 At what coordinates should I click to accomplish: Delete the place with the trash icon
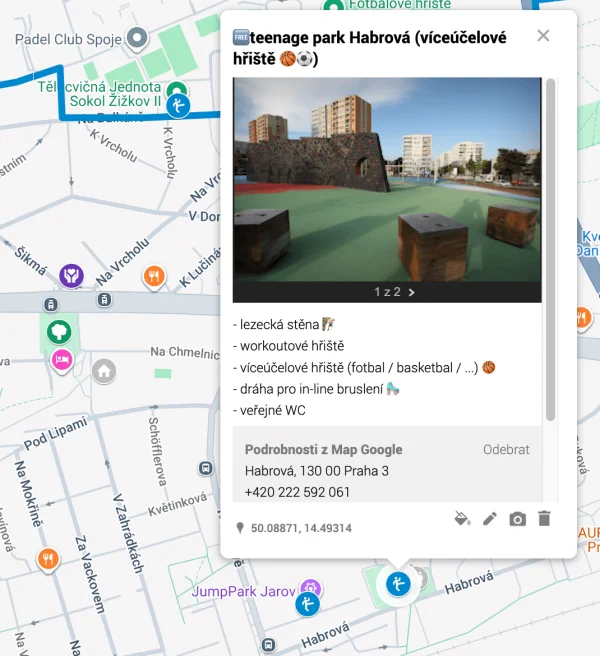544,519
